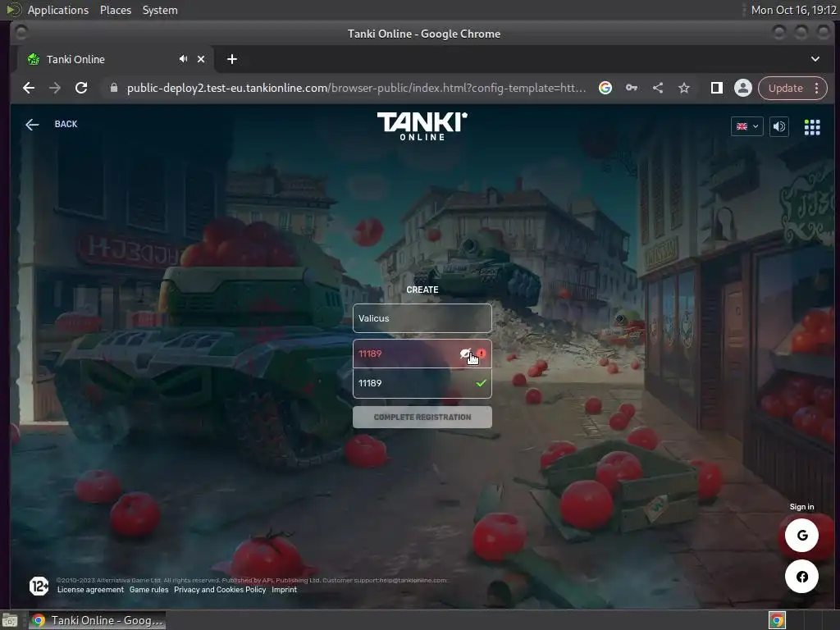This screenshot has width=840, height=630.
Task: Click Chrome icon in bottom-right tray
Action: coord(778,620)
